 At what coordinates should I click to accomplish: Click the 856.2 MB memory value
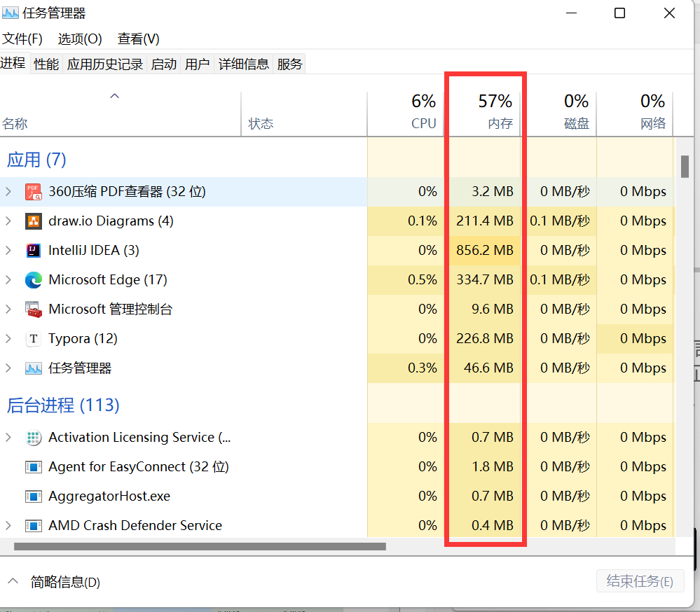point(485,250)
